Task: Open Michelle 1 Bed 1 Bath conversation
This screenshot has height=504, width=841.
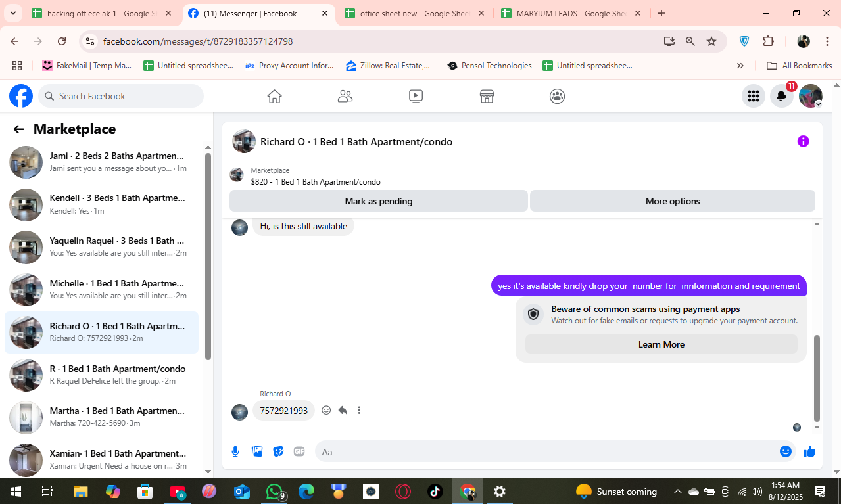Action: tap(101, 290)
